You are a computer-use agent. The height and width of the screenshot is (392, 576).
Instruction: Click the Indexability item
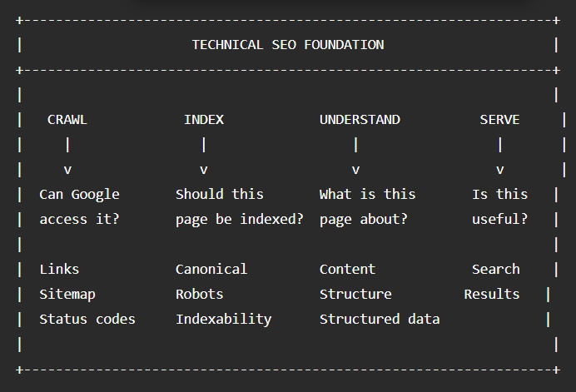pos(224,320)
